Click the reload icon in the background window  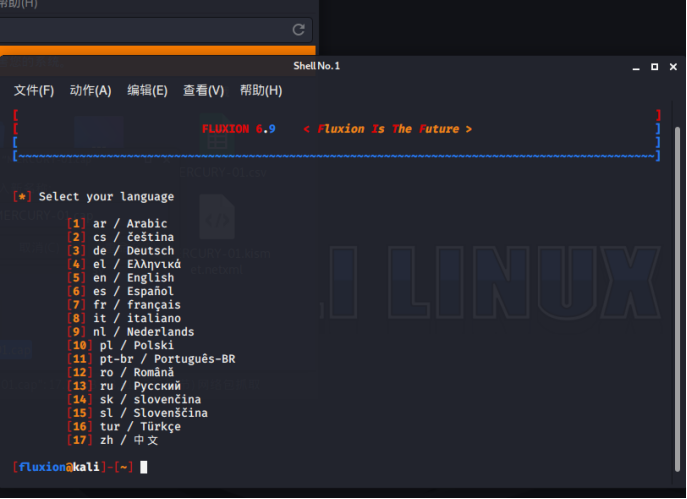(x=298, y=30)
